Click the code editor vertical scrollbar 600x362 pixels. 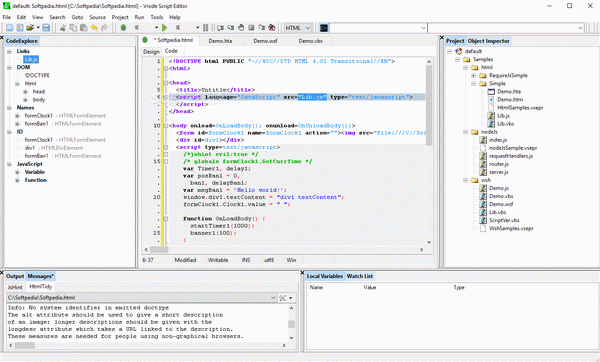(429, 105)
